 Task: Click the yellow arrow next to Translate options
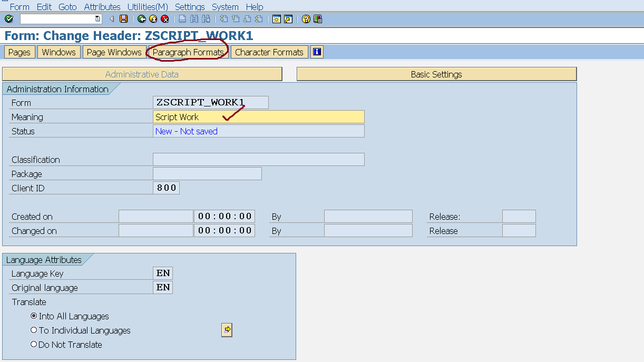point(226,330)
